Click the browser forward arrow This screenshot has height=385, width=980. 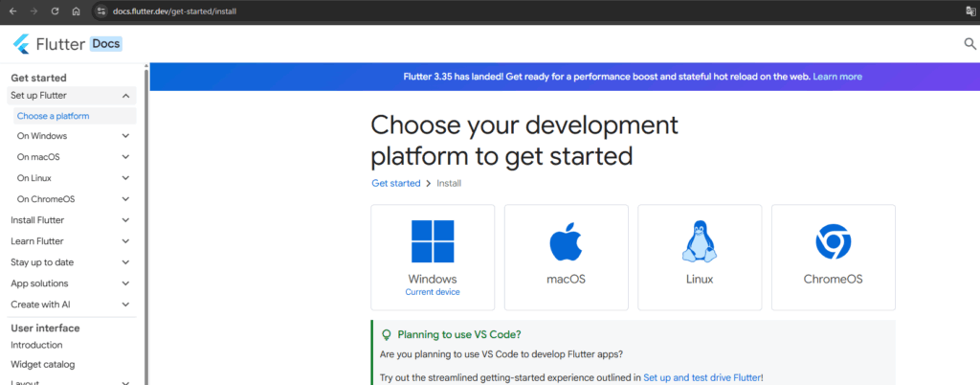point(33,11)
